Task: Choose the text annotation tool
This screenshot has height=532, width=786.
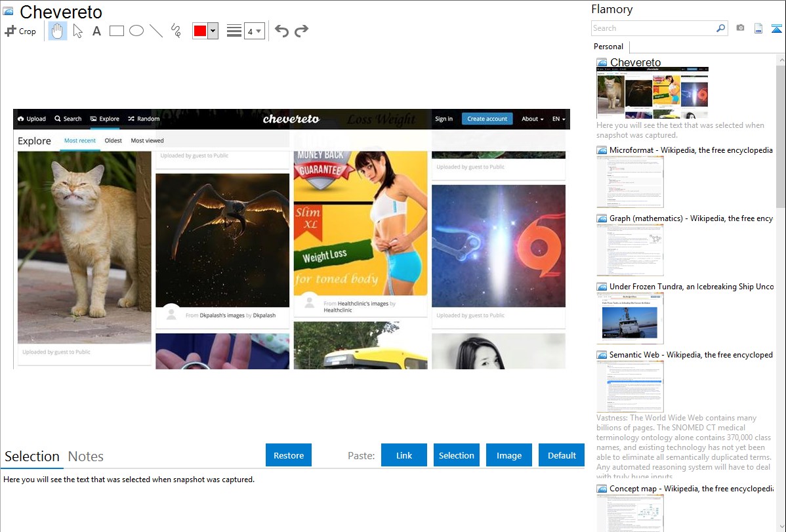Action: 96,31
